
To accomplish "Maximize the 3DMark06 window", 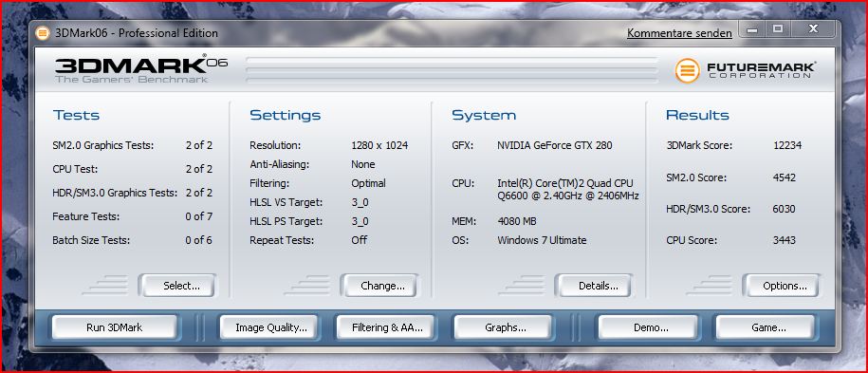I will tap(777, 30).
